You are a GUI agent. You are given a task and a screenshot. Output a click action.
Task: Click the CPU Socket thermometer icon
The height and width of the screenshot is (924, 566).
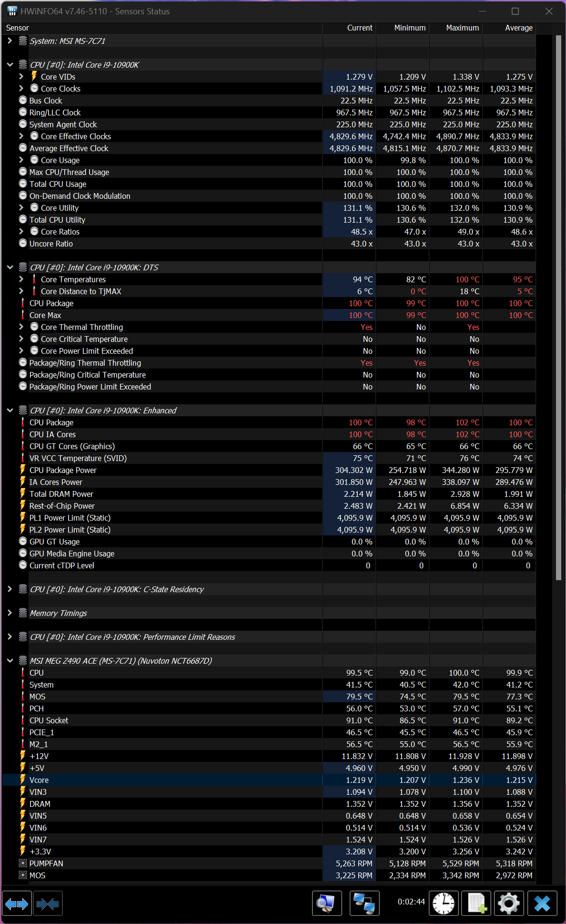tap(23, 720)
